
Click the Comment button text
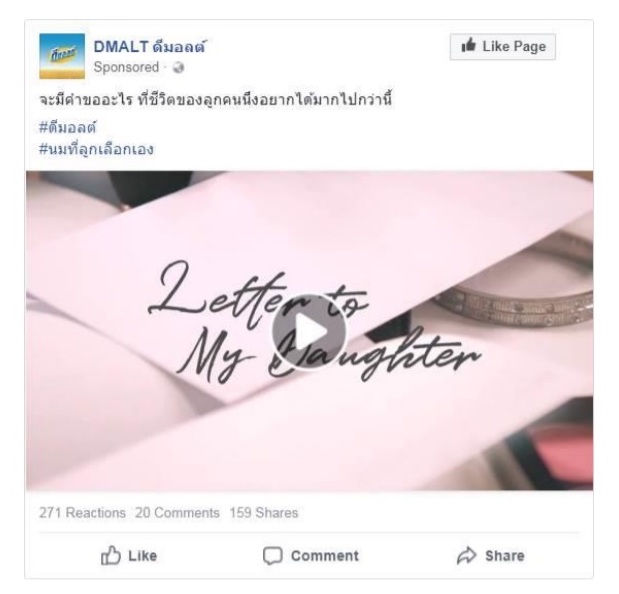[325, 556]
